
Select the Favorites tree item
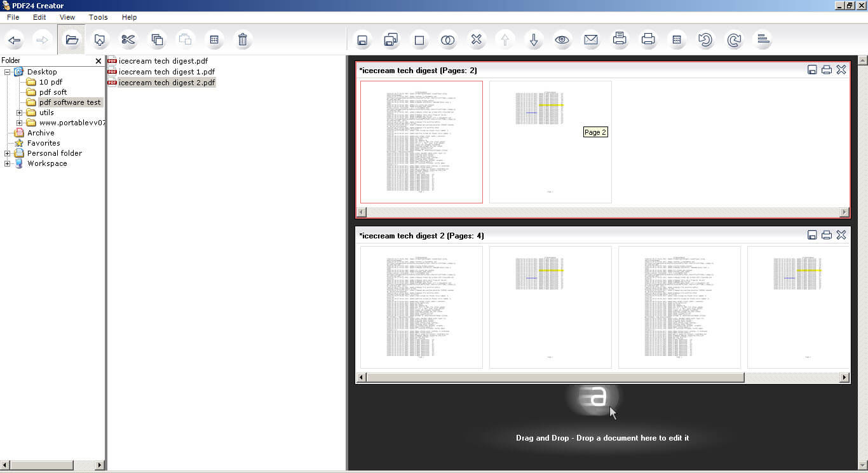coord(44,143)
